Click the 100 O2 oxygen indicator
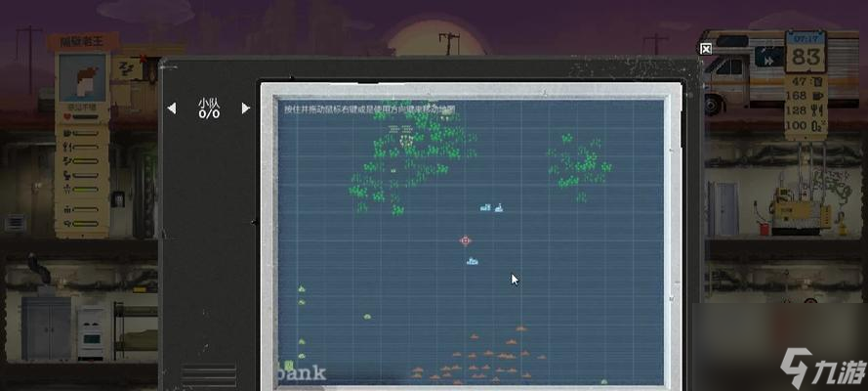This screenshot has height=391, width=868. pos(805,126)
